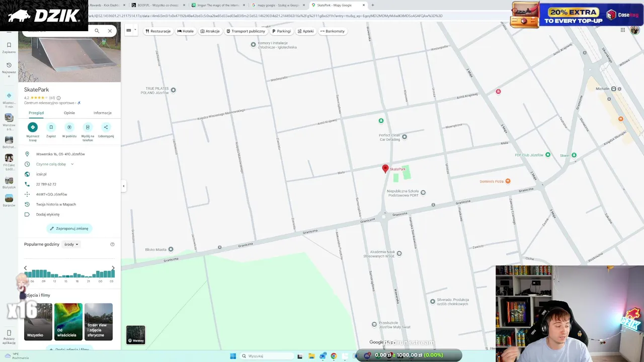This screenshot has width=644, height=362.
Task: Click the Michalin train station marker
Action: (613, 88)
